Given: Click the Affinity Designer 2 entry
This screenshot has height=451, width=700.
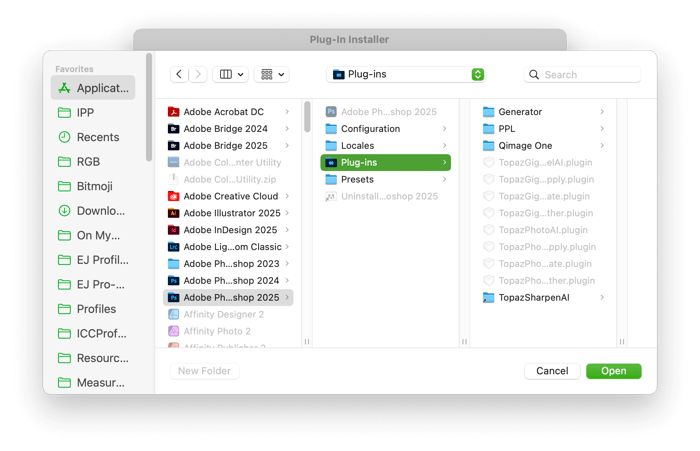Looking at the screenshot, I should coord(228,314).
